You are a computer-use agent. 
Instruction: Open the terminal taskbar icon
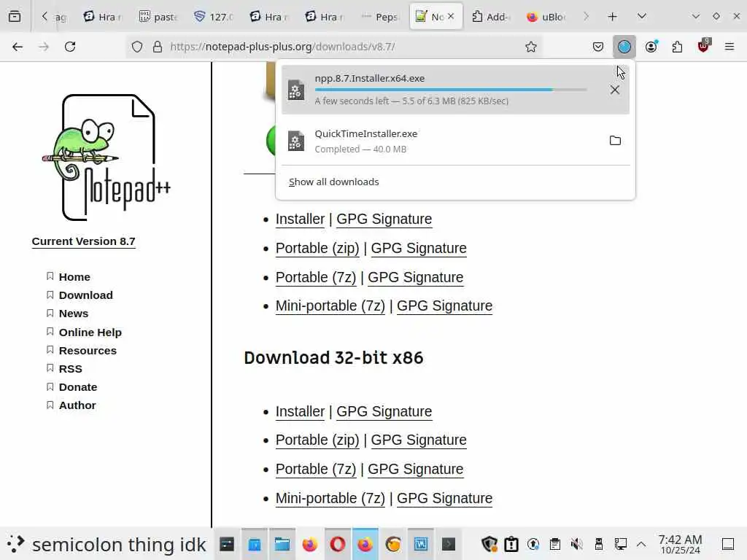[x=449, y=544]
